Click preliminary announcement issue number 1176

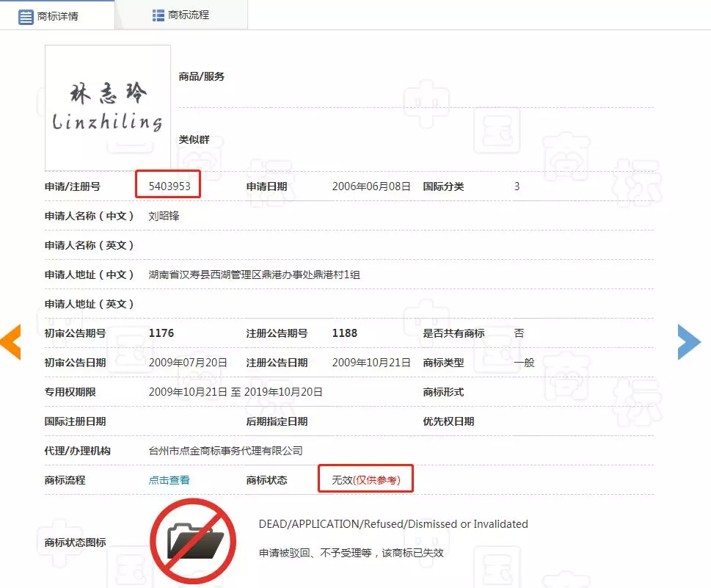coord(161,333)
